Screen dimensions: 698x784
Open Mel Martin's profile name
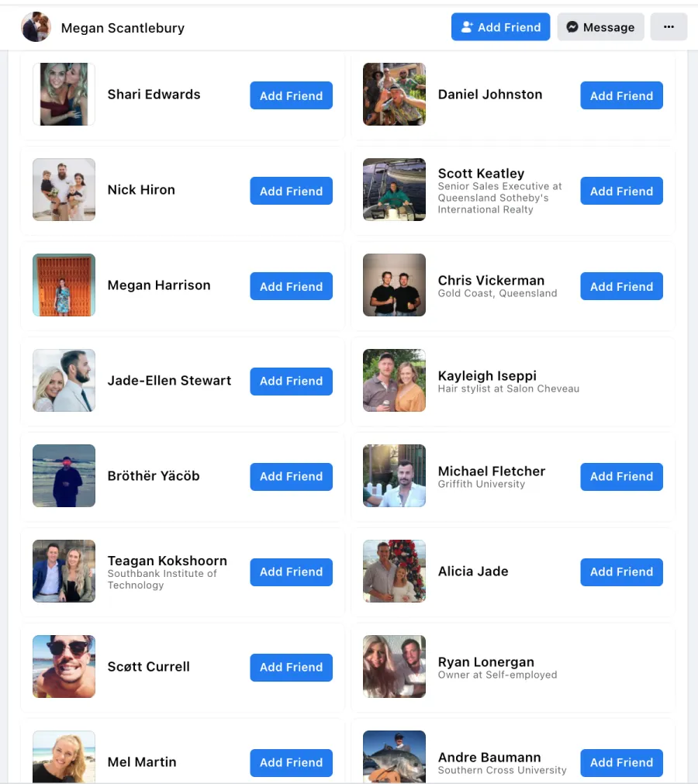click(142, 762)
